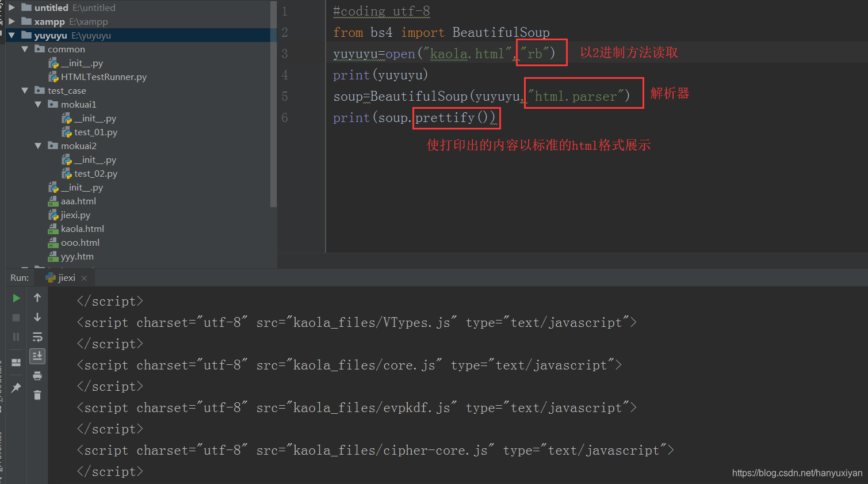Rerun jiexi with the green play icon

(16, 298)
